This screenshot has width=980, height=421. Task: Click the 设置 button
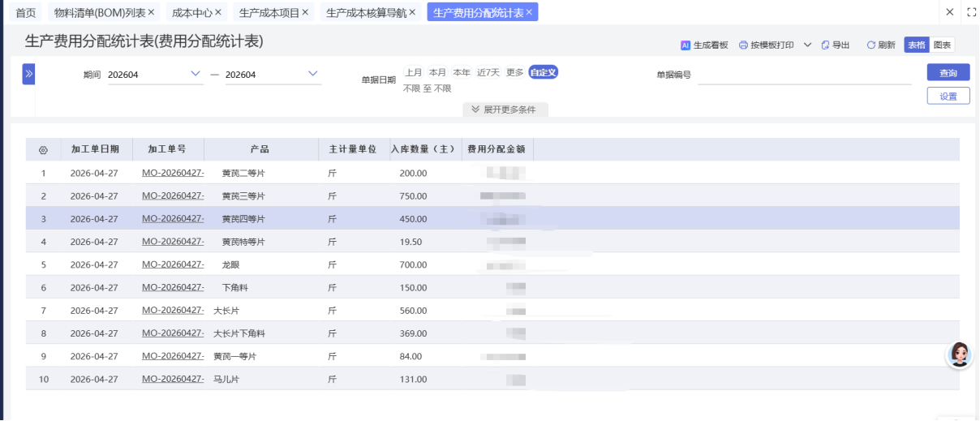[948, 96]
